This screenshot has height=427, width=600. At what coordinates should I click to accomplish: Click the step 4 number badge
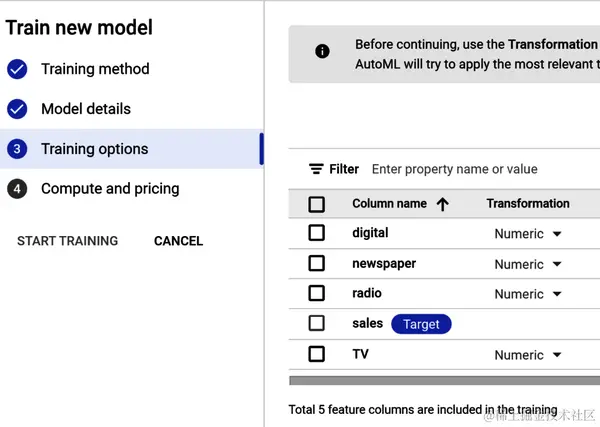click(x=17, y=189)
